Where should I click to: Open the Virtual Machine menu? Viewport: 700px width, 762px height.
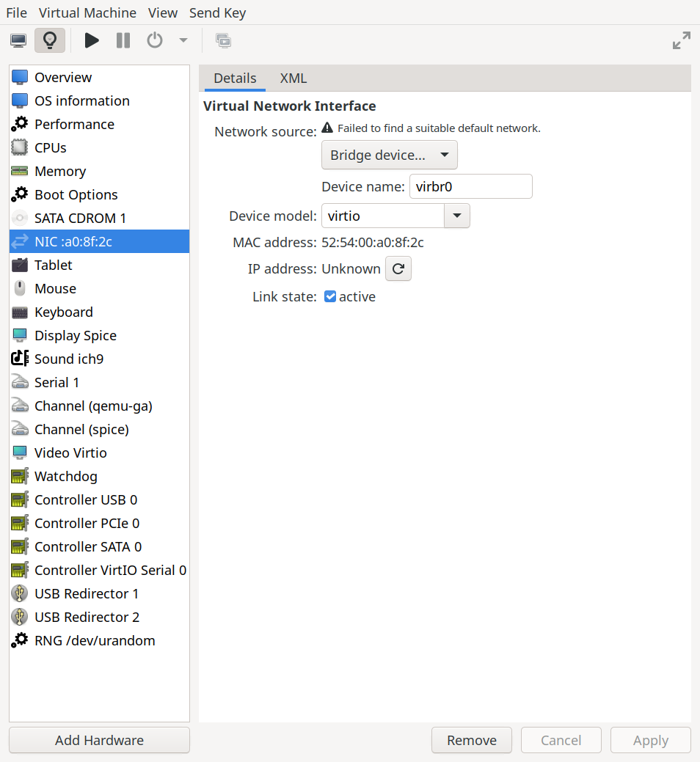87,12
